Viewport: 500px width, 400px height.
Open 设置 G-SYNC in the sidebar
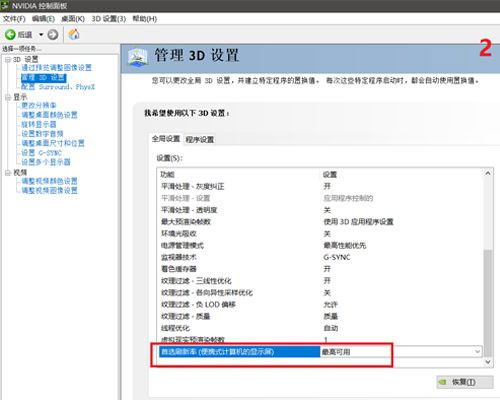(x=42, y=153)
